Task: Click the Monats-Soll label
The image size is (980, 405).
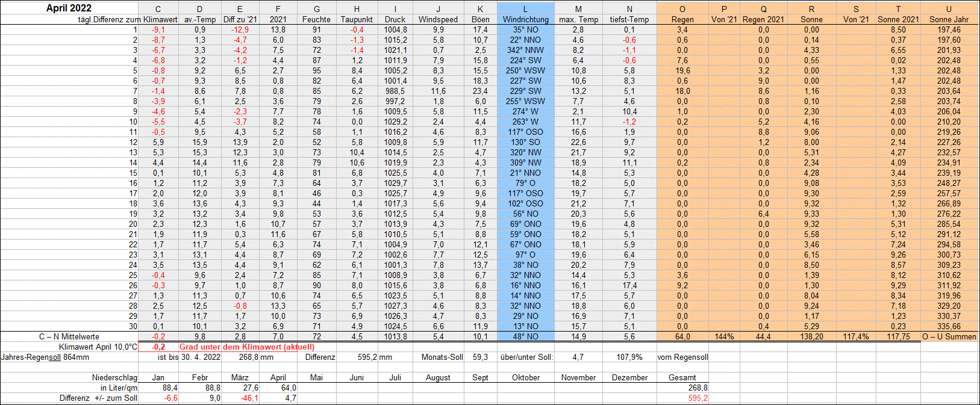Action: 442,357
